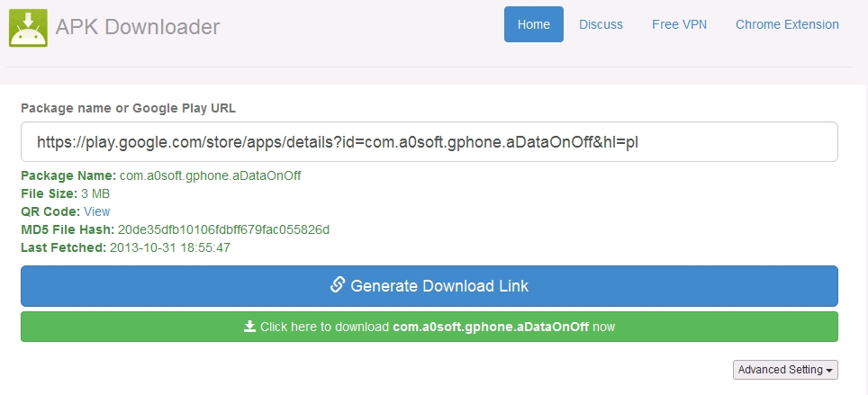
Task: Open the Free VPN link
Action: [x=679, y=24]
